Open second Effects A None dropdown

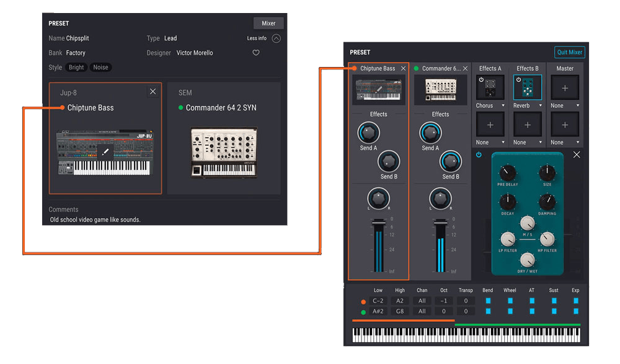[490, 143]
